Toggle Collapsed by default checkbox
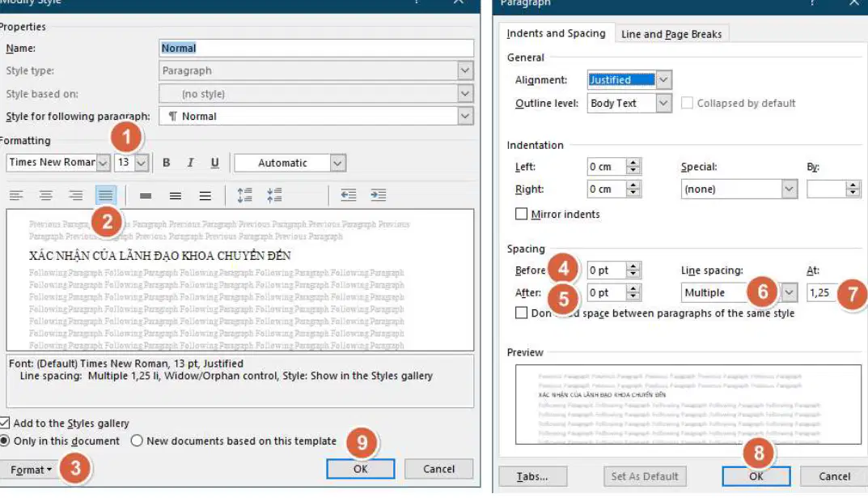The width and height of the screenshot is (868, 498). pos(687,103)
